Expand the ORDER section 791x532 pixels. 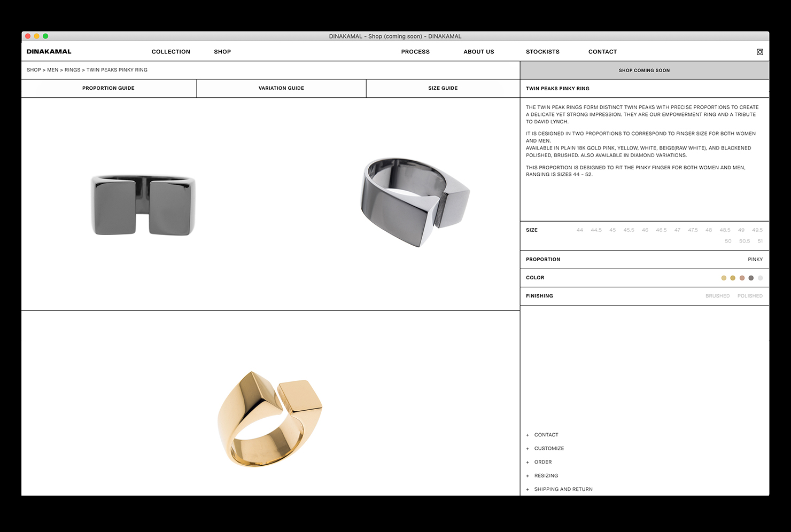(x=539, y=462)
